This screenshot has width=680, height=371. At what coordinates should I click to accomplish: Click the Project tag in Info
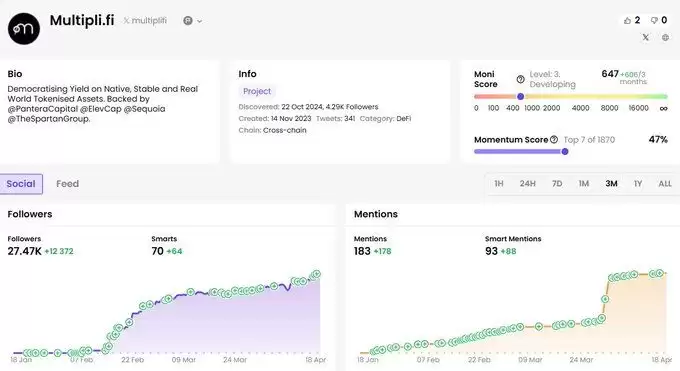pos(257,91)
